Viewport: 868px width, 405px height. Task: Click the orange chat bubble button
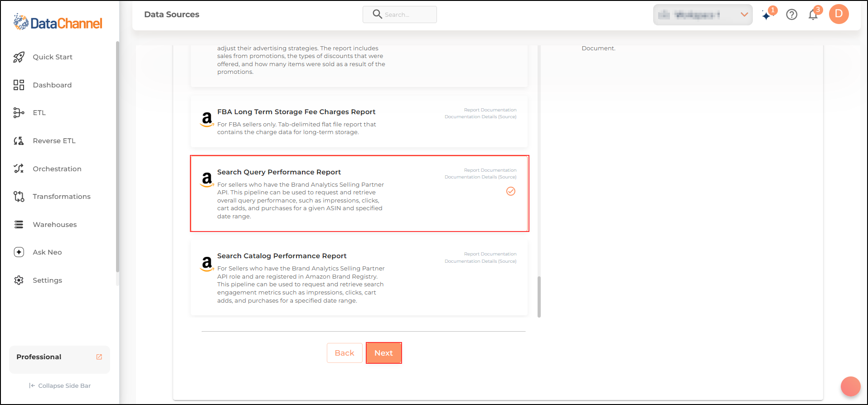[851, 386]
